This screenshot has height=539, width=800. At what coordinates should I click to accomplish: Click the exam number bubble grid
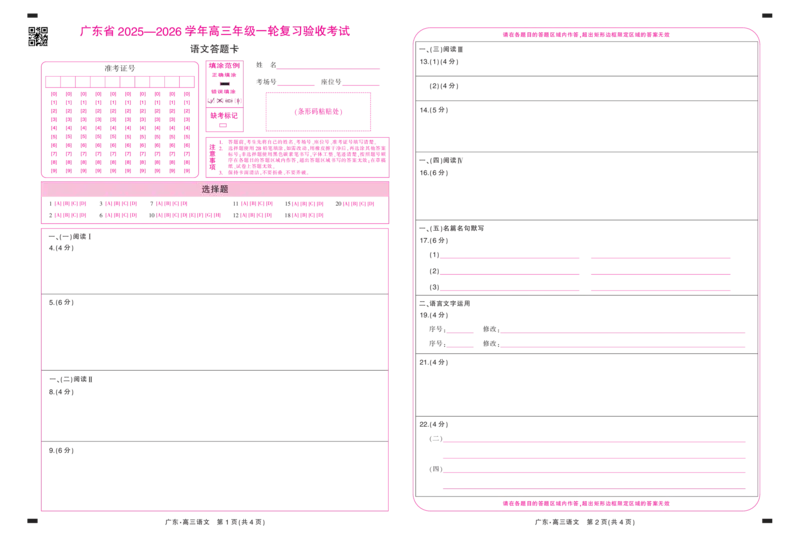[x=120, y=120]
